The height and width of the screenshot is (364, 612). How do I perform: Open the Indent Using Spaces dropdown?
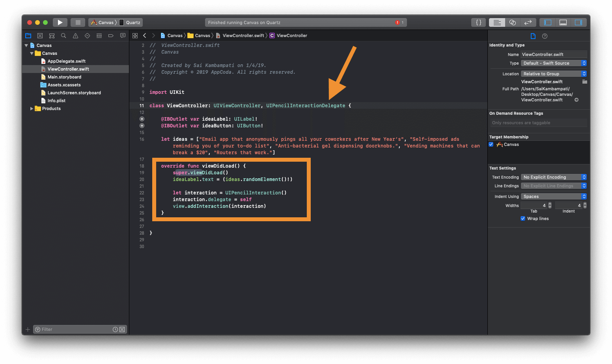tap(554, 196)
